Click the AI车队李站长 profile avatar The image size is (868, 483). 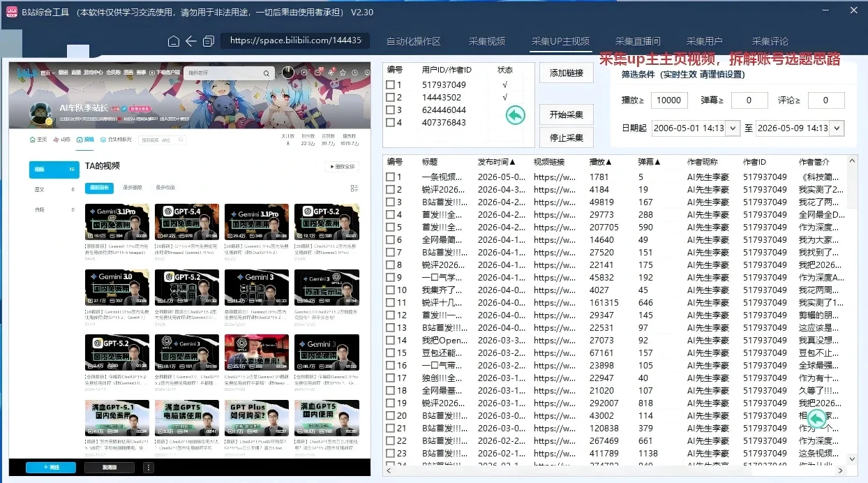[41, 113]
